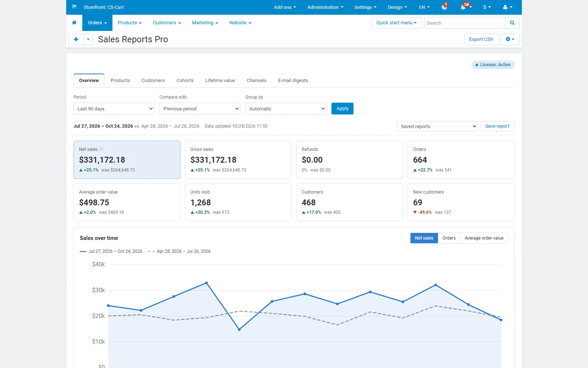
Task: Click the storefront cart icon
Action: pos(74,7)
